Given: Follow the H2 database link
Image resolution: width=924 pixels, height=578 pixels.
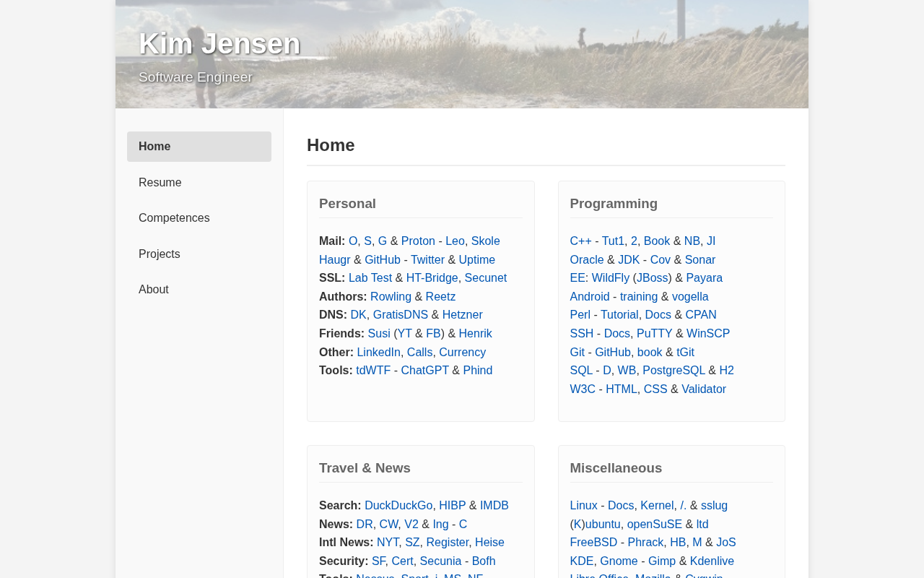Looking at the screenshot, I should pyautogui.click(x=726, y=371).
